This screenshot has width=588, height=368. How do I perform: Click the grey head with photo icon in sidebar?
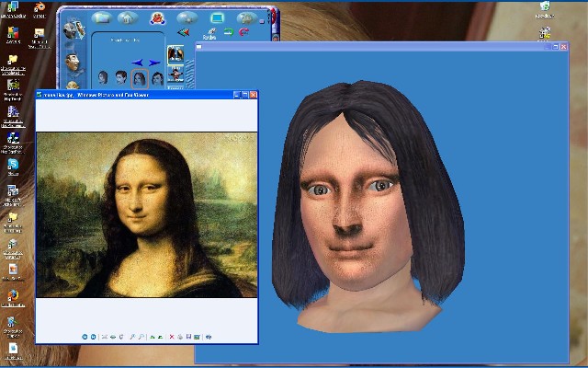73,29
